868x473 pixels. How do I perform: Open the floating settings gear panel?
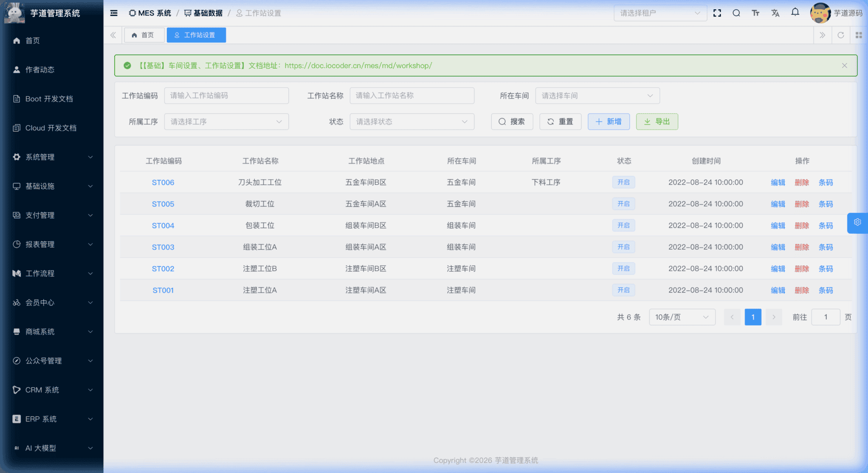tap(857, 222)
